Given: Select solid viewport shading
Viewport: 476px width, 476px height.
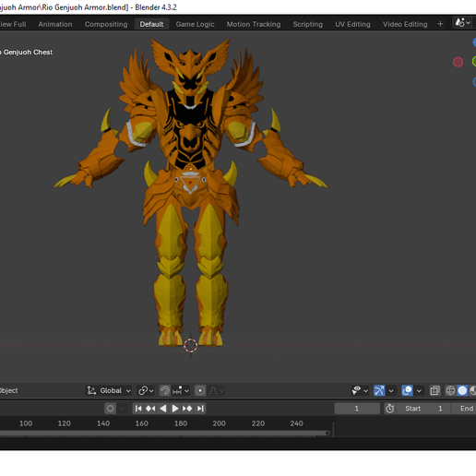Looking at the screenshot, I should click(x=462, y=390).
